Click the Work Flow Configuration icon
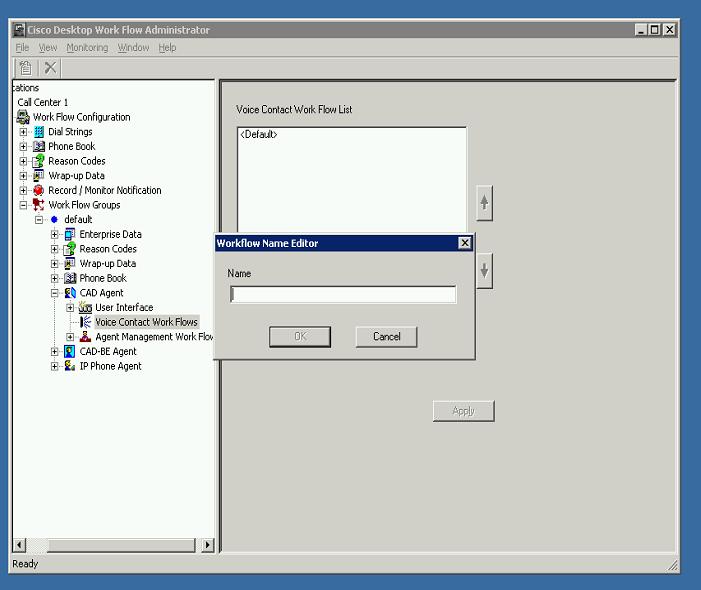 pos(23,117)
